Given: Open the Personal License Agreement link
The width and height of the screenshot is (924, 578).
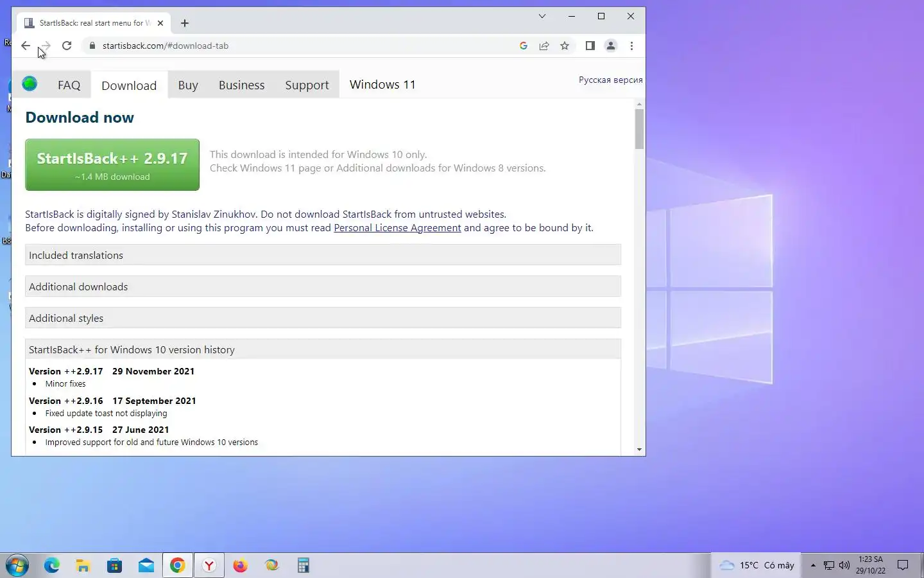Looking at the screenshot, I should pos(397,227).
